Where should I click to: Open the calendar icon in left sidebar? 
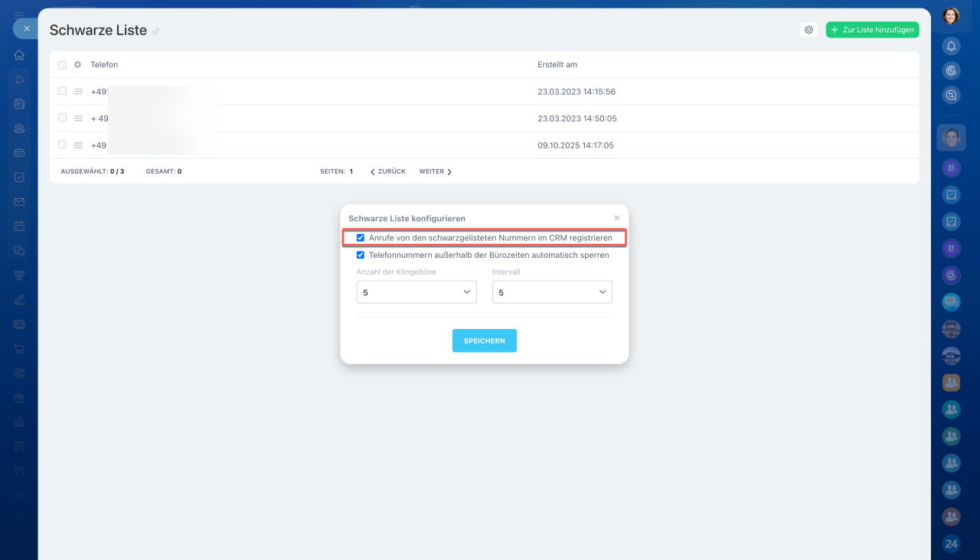click(19, 226)
